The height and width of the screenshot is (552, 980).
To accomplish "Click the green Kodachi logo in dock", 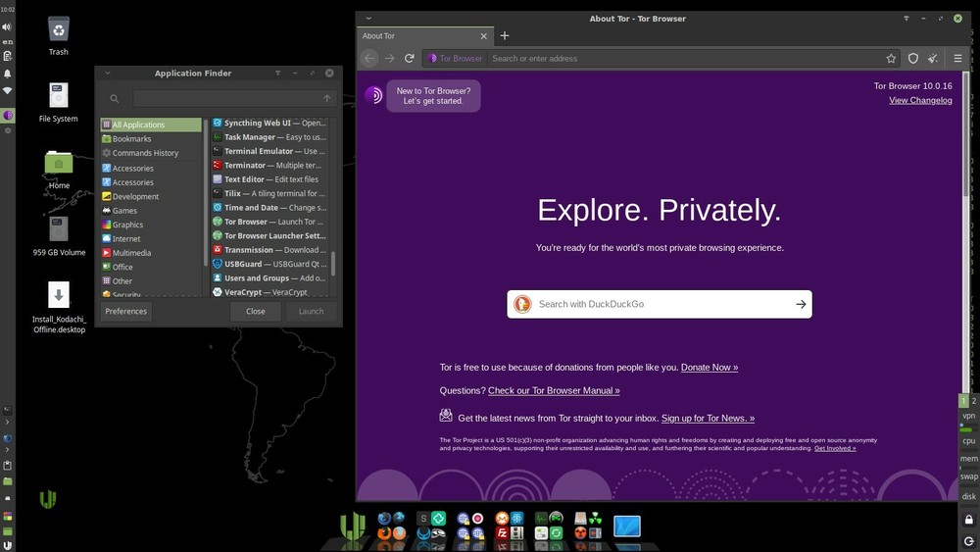I will tap(353, 527).
